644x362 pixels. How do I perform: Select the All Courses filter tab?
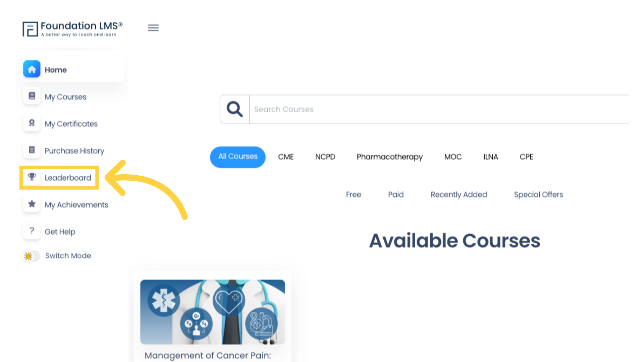[x=237, y=157]
